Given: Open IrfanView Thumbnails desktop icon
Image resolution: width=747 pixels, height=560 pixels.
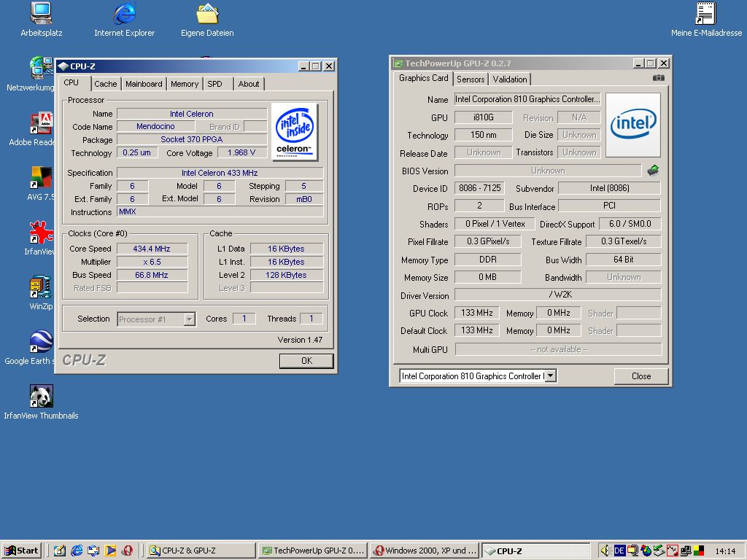Looking at the screenshot, I should click(41, 397).
